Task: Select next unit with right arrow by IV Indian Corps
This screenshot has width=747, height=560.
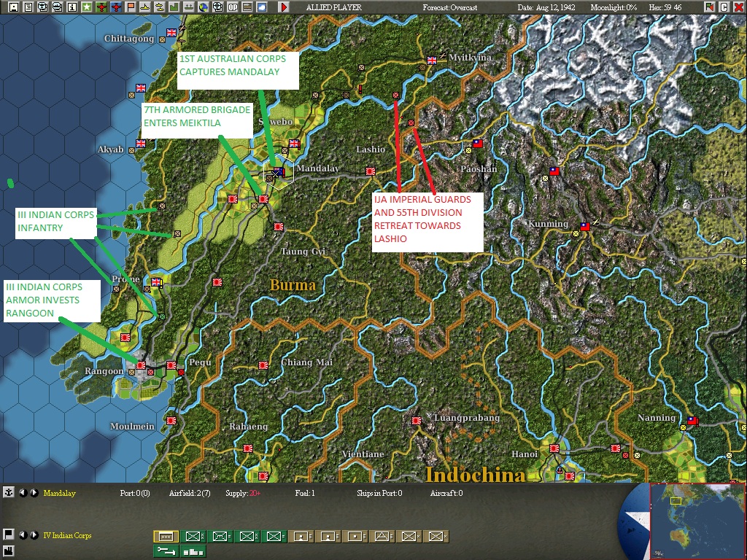Action: 34,535
